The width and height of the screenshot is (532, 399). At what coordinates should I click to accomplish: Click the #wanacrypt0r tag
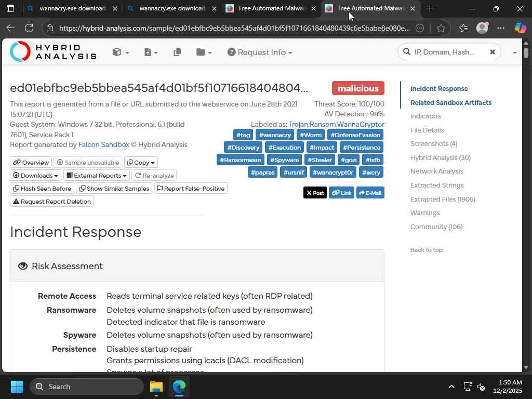coord(333,172)
